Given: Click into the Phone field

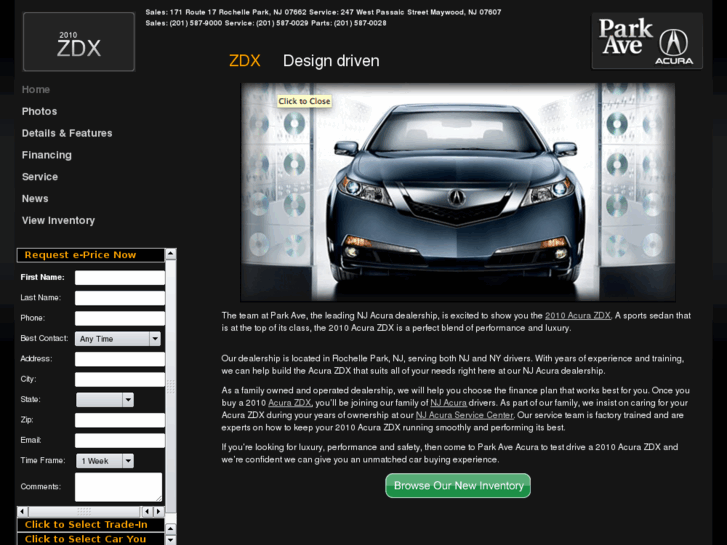Looking at the screenshot, I should point(120,319).
